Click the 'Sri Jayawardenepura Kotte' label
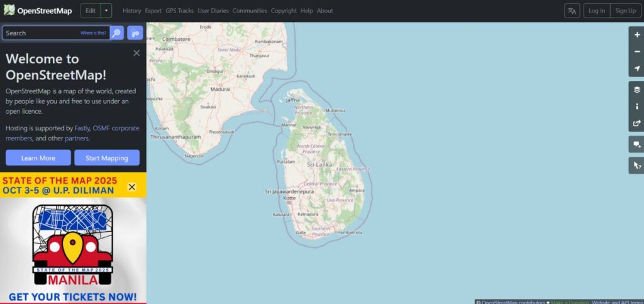Image resolution: width=644 pixels, height=304 pixels. (289, 194)
